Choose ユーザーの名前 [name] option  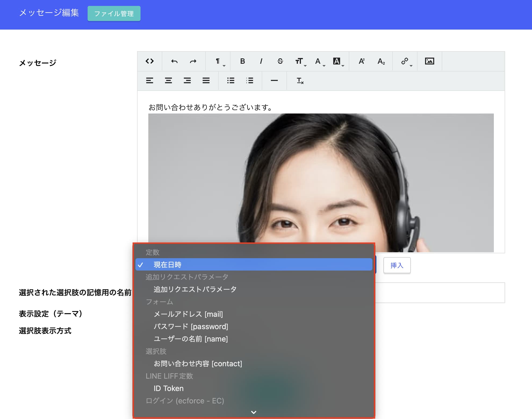pos(254,339)
